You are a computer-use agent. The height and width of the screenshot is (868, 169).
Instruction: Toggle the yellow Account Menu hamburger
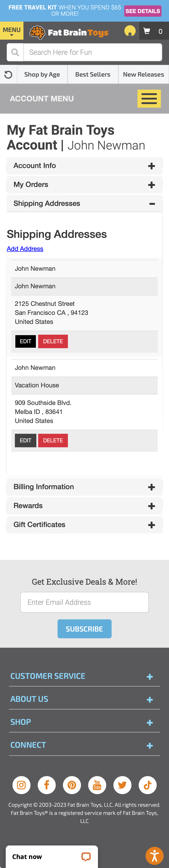[x=149, y=99]
